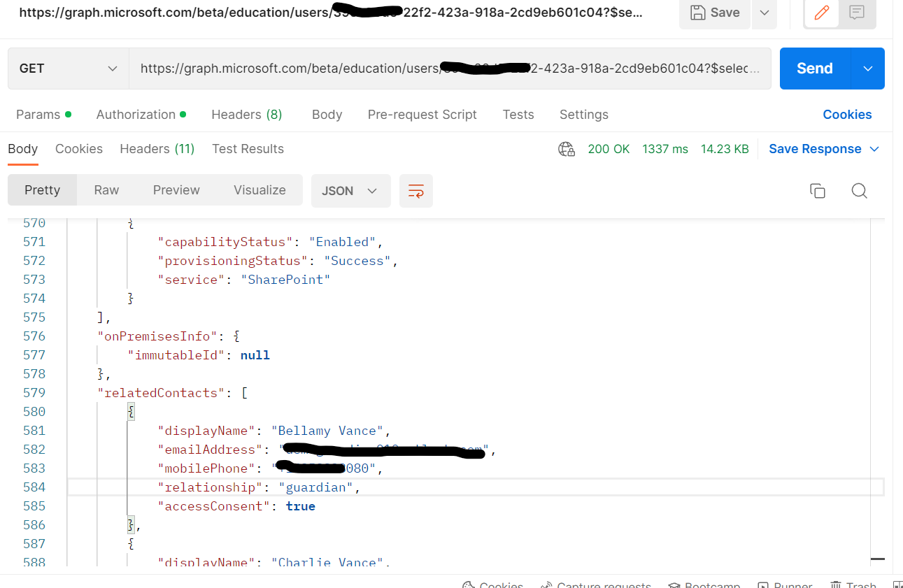Click the edit request pencil icon

coord(820,13)
